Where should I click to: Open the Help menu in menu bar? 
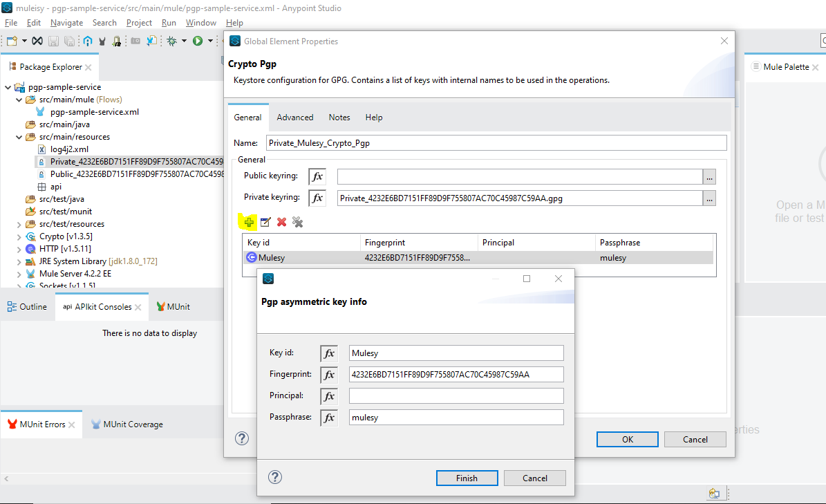234,23
